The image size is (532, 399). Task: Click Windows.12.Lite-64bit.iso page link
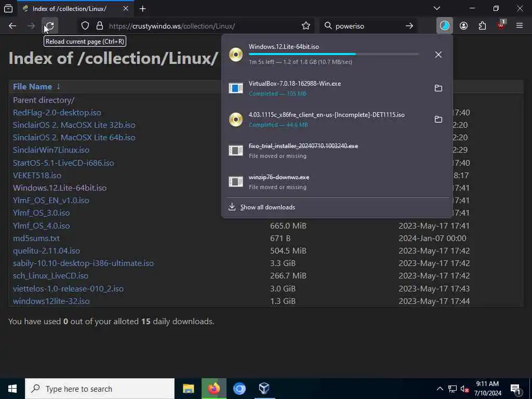(60, 188)
